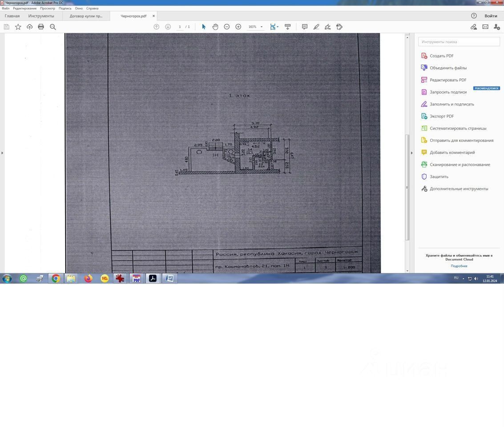Zoom out with the minus circle icon
The image size is (504, 427).
point(226,27)
